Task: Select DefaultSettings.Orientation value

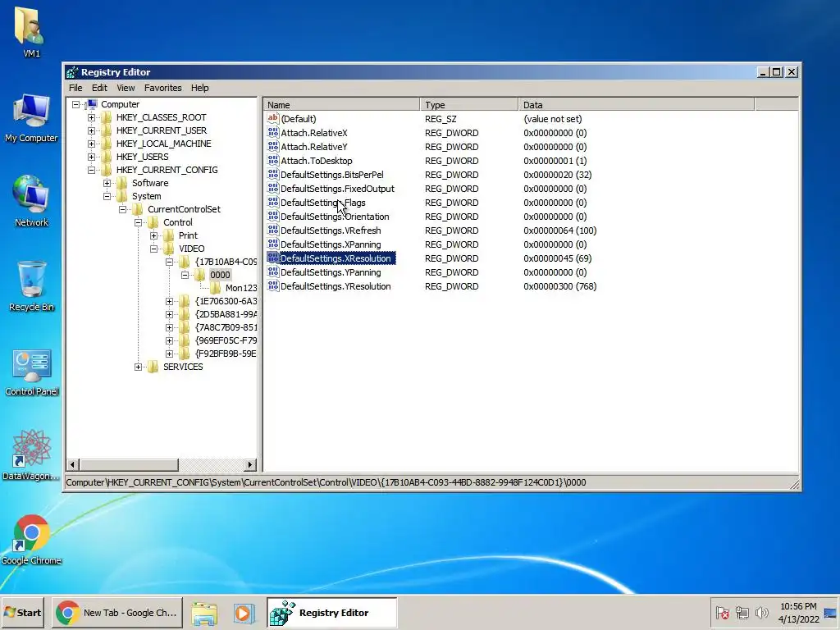Action: (335, 217)
